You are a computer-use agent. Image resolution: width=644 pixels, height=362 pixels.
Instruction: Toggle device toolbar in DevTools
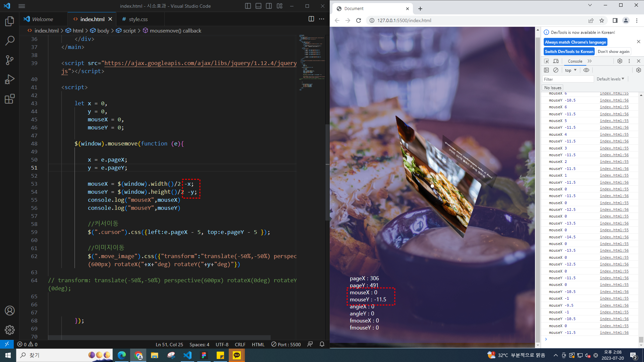click(x=556, y=61)
